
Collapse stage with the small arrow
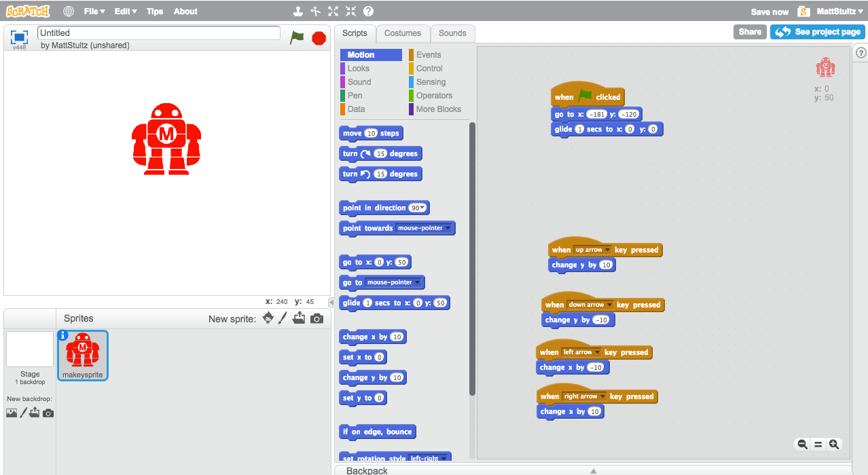[331, 302]
